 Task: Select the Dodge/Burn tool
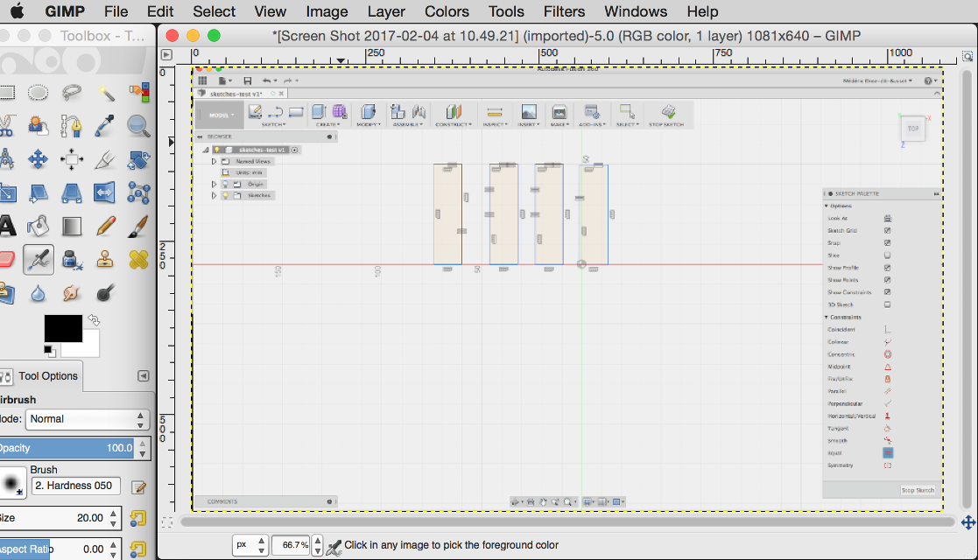pyautogui.click(x=105, y=292)
